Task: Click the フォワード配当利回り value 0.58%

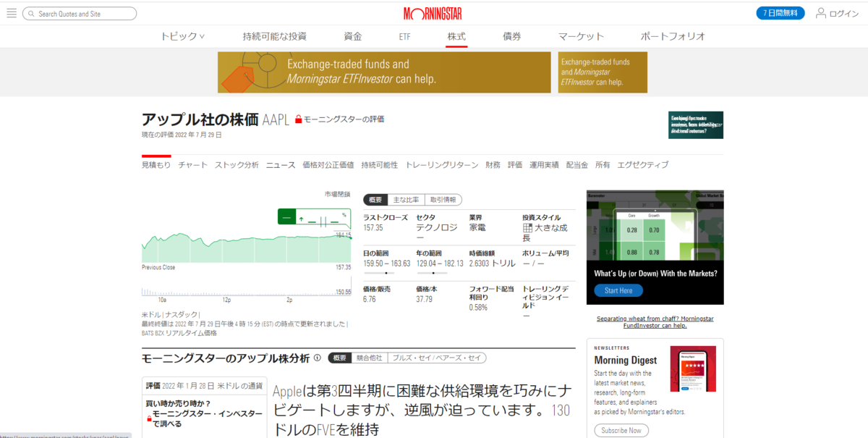Action: point(478,307)
